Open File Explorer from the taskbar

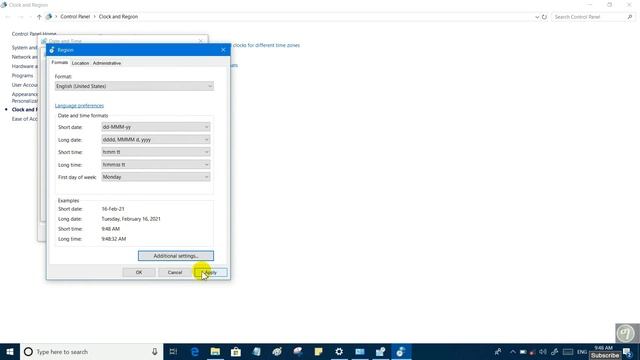coord(215,351)
